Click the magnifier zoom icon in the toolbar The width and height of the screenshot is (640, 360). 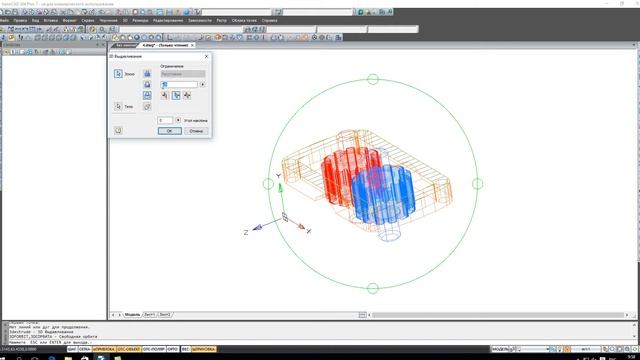point(102,29)
